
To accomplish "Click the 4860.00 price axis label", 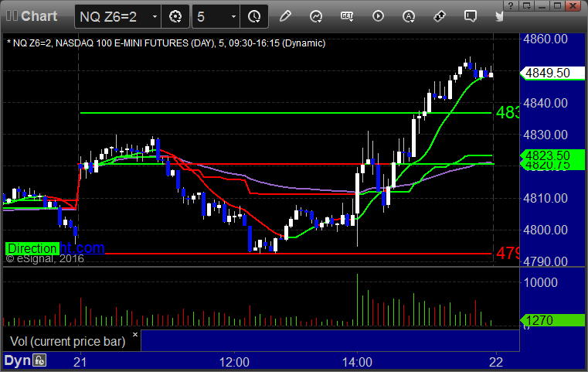I will (546, 39).
